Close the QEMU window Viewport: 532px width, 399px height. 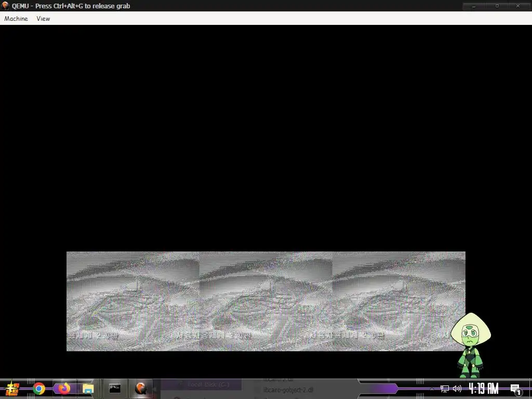pos(518,6)
